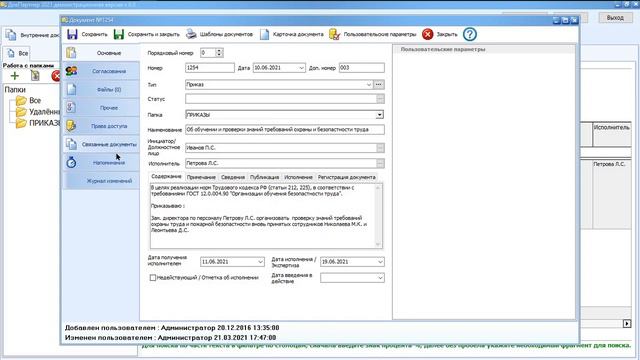Click the Порядковый номер spinner control
This screenshot has height=360, width=640.
click(219, 53)
